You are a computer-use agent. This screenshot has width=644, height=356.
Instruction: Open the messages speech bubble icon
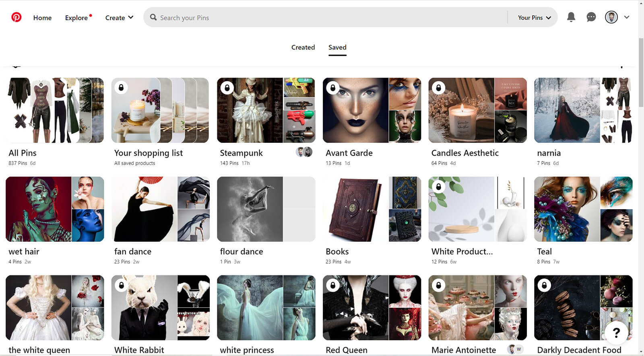tap(591, 17)
